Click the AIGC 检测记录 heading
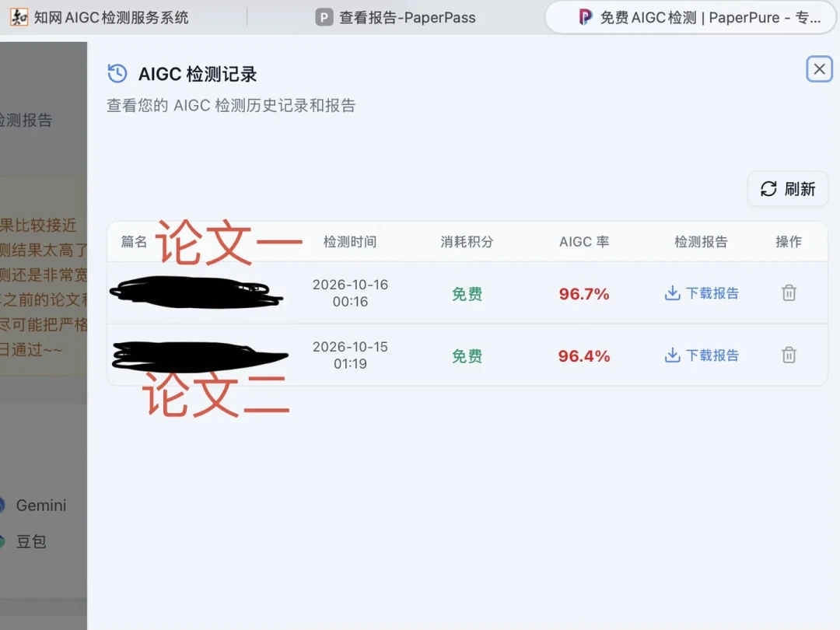The width and height of the screenshot is (840, 630). point(198,74)
